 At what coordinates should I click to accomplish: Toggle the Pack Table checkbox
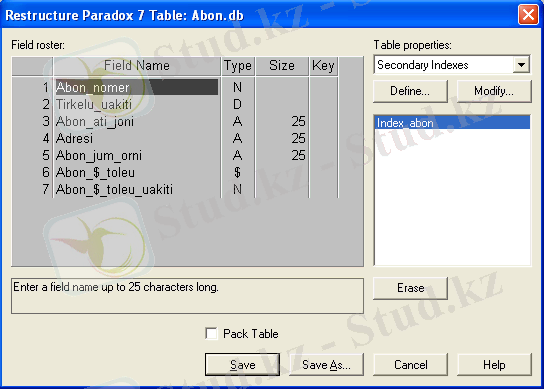coord(211,333)
